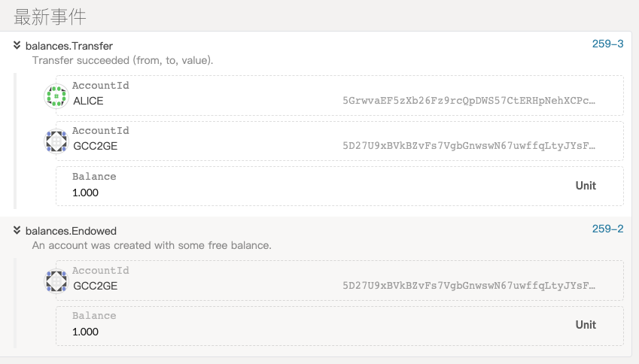639x364 pixels.
Task: Open block link 259-2
Action: click(607, 229)
